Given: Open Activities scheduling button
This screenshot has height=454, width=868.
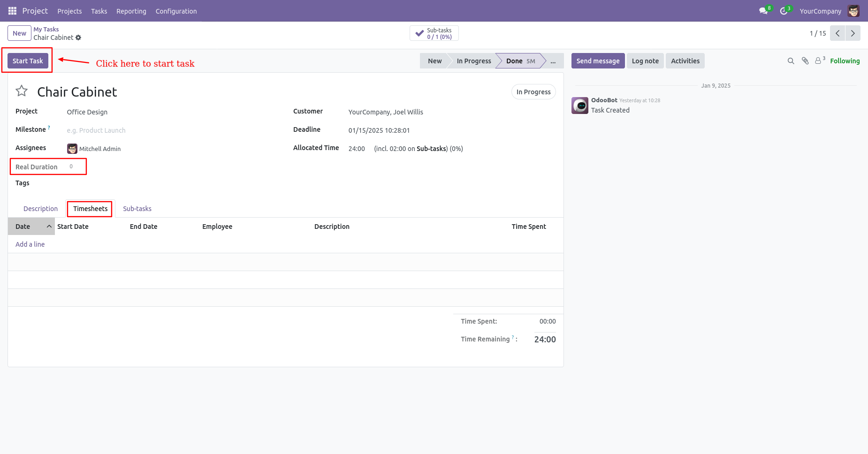Looking at the screenshot, I should pos(685,61).
